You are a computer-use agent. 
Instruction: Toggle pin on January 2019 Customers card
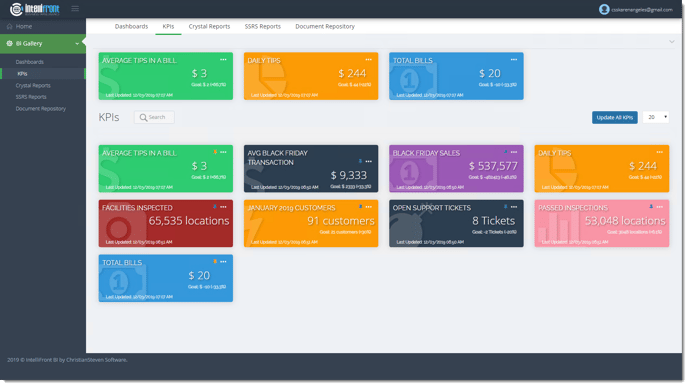click(360, 207)
